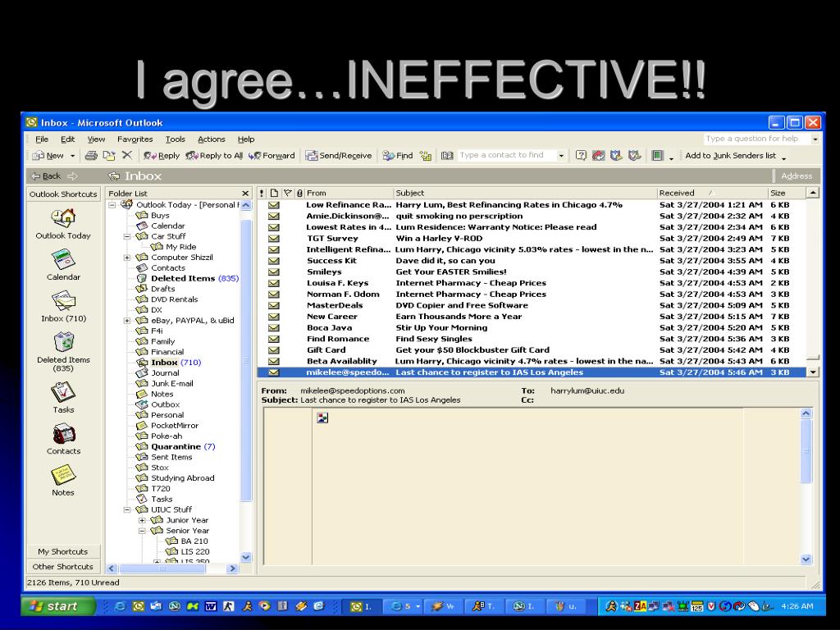Image resolution: width=840 pixels, height=630 pixels.
Task: Open the Other Shortcuts group
Action: click(x=63, y=566)
